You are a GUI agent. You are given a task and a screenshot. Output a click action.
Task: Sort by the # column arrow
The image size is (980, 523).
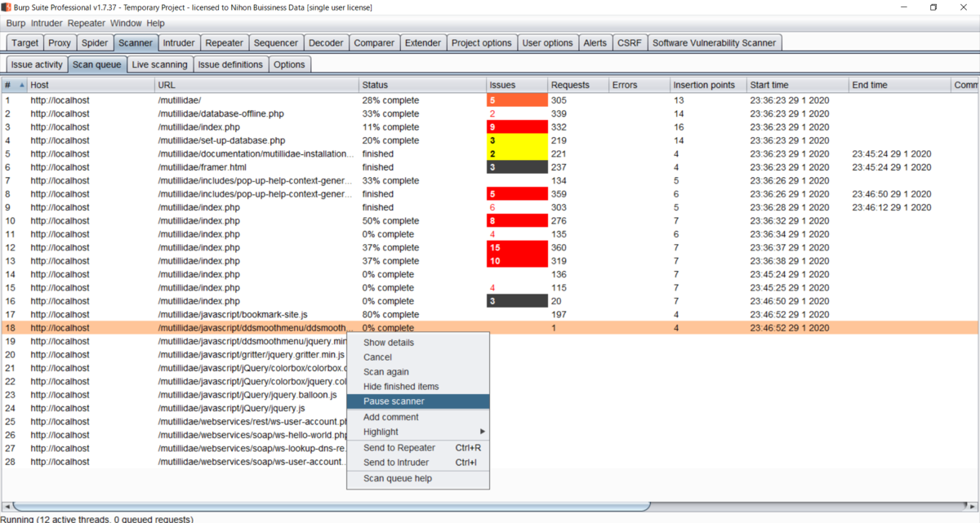[x=20, y=85]
